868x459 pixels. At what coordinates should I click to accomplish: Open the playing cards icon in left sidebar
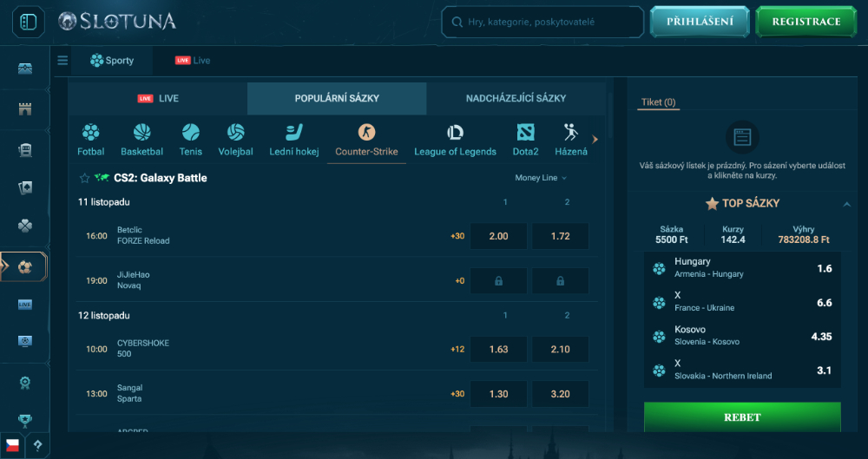[25, 188]
